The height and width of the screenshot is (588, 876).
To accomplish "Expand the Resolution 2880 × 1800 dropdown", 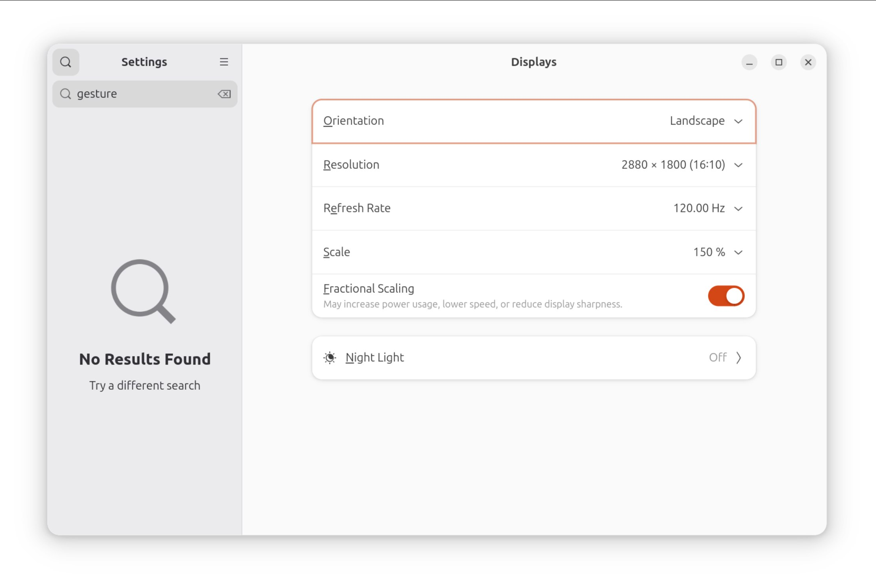I will pos(682,165).
